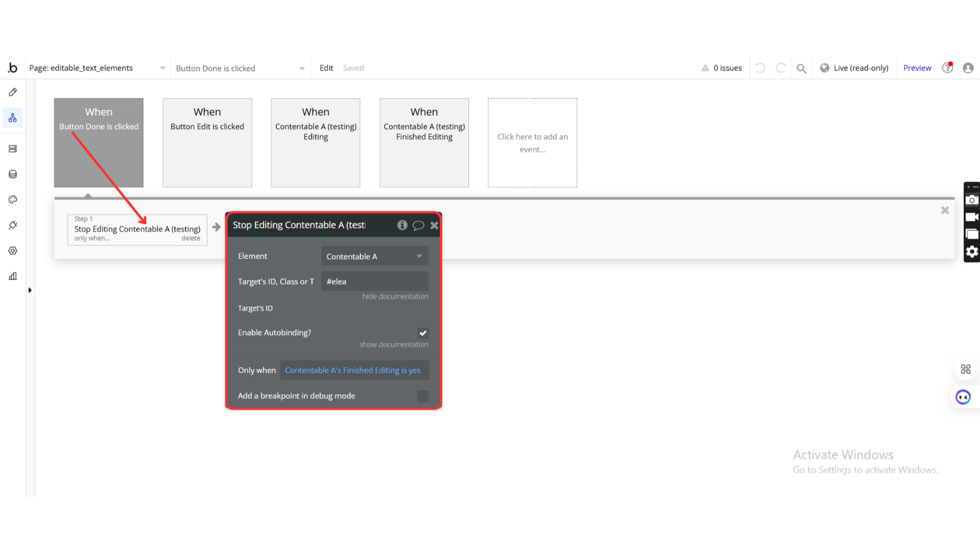The width and height of the screenshot is (980, 552).
Task: Open the Element 'Contentable A' dropdown
Action: click(375, 256)
